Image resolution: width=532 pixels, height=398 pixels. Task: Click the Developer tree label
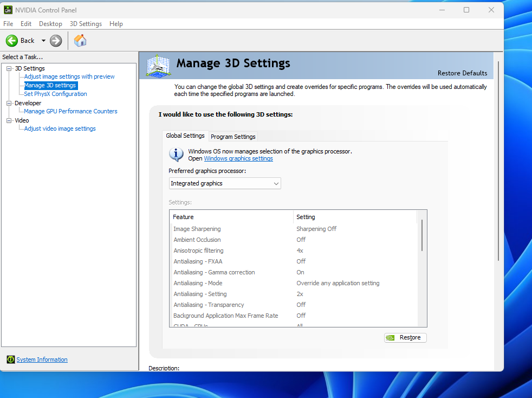click(x=28, y=103)
